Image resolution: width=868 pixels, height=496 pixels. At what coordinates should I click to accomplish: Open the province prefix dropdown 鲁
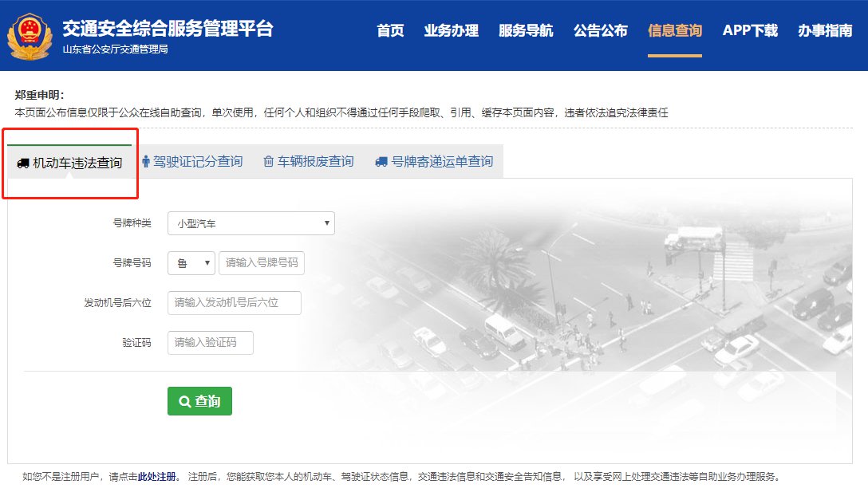click(x=191, y=263)
